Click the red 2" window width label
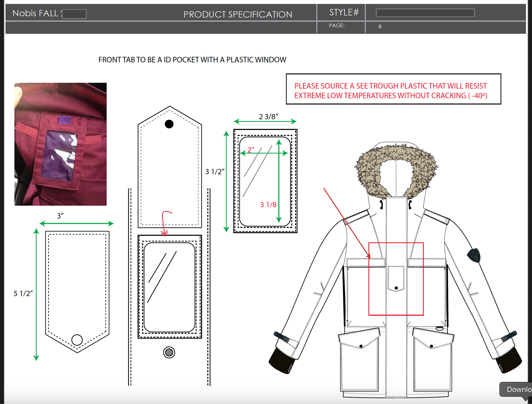This screenshot has height=404, width=532. click(251, 150)
